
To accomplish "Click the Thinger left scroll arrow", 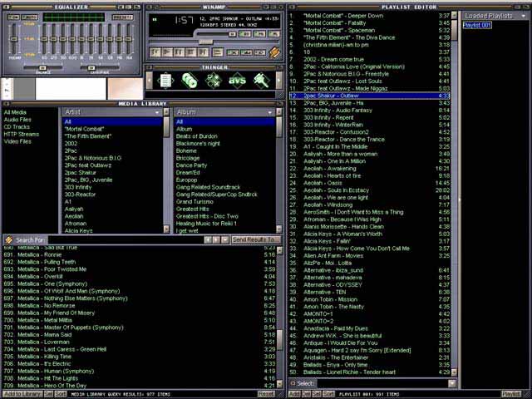I will [x=149, y=81].
